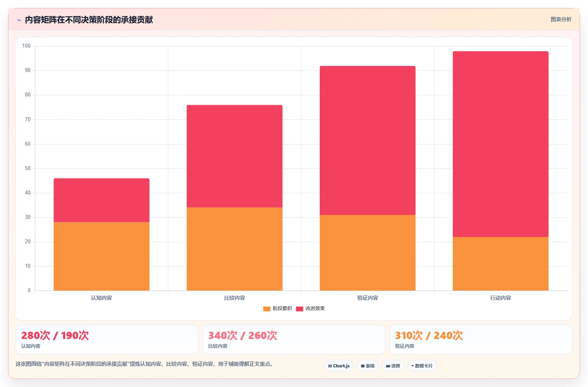
Task: Click the 图表分析 label in header
Action: [x=561, y=19]
